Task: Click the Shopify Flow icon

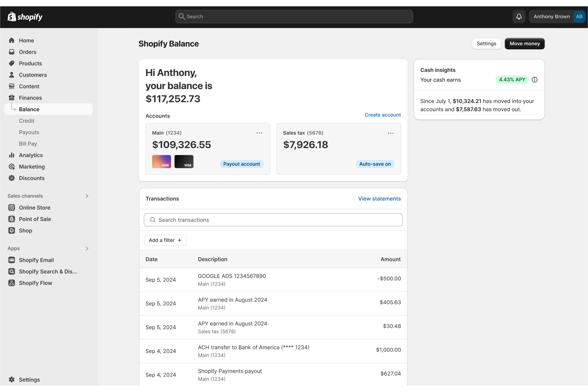Action: point(11,283)
